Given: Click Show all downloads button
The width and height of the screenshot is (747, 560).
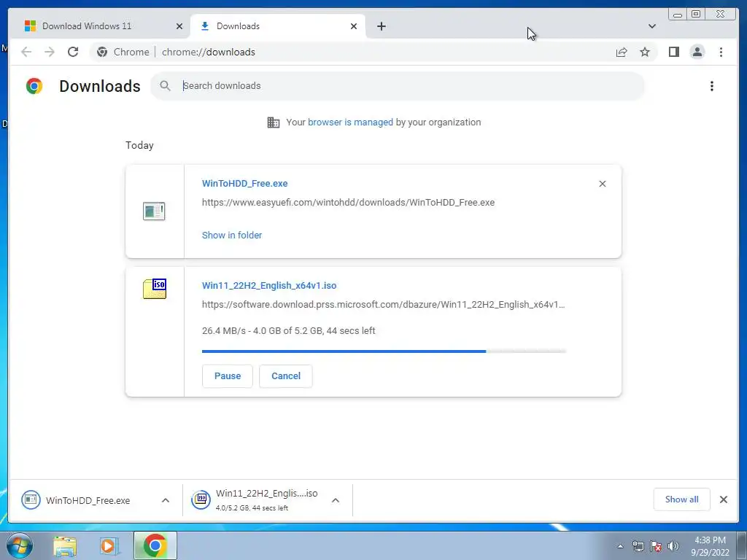Looking at the screenshot, I should pos(682,499).
